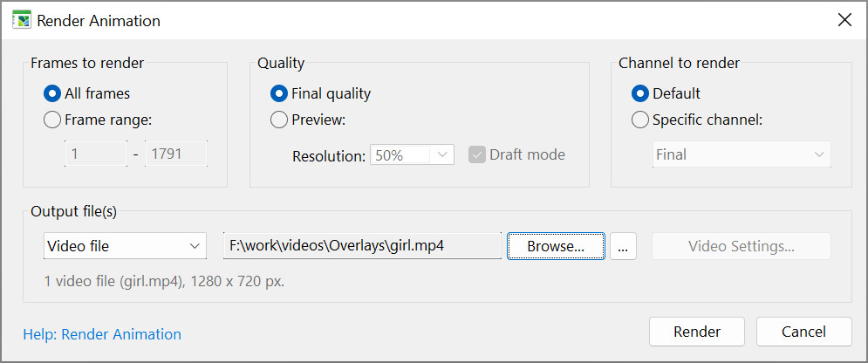This screenshot has height=363, width=868.
Task: Switch quality to Preview mode
Action: pyautogui.click(x=279, y=120)
